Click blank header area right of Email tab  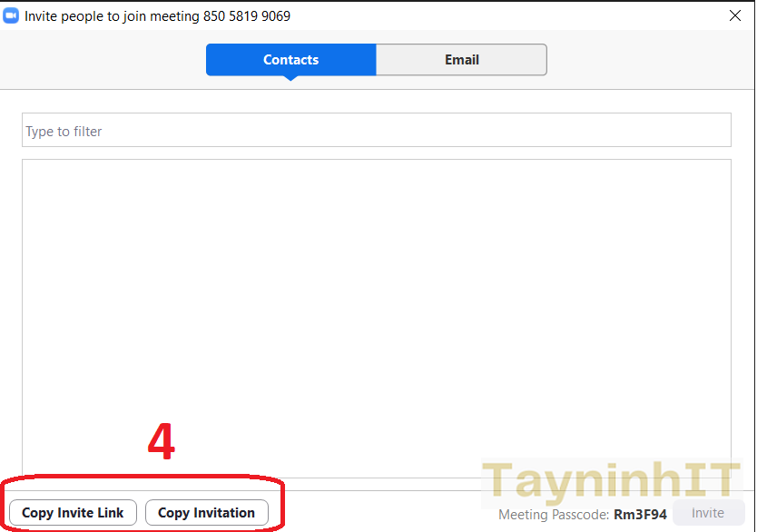coord(649,60)
